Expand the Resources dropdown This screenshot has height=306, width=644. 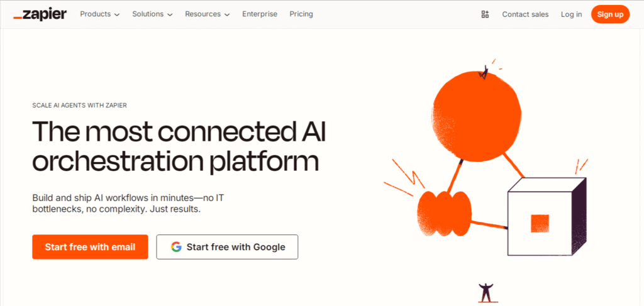pos(207,14)
